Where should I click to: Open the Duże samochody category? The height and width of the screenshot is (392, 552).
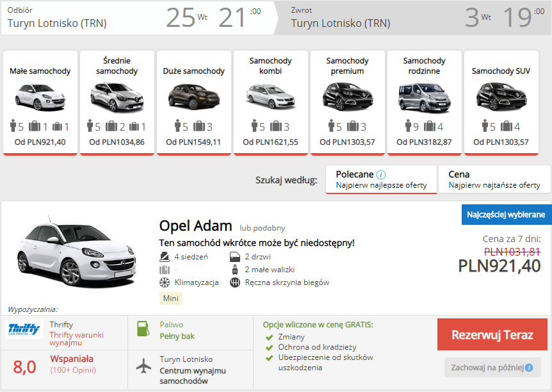tap(193, 102)
